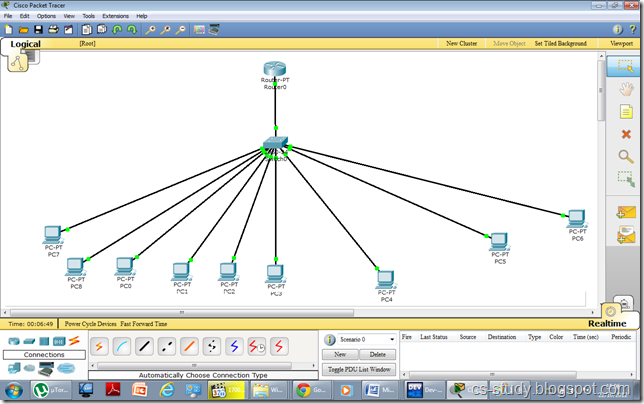The image size is (644, 404).
Task: Open the Custom Devices Dialog icon
Action: coord(214,30)
